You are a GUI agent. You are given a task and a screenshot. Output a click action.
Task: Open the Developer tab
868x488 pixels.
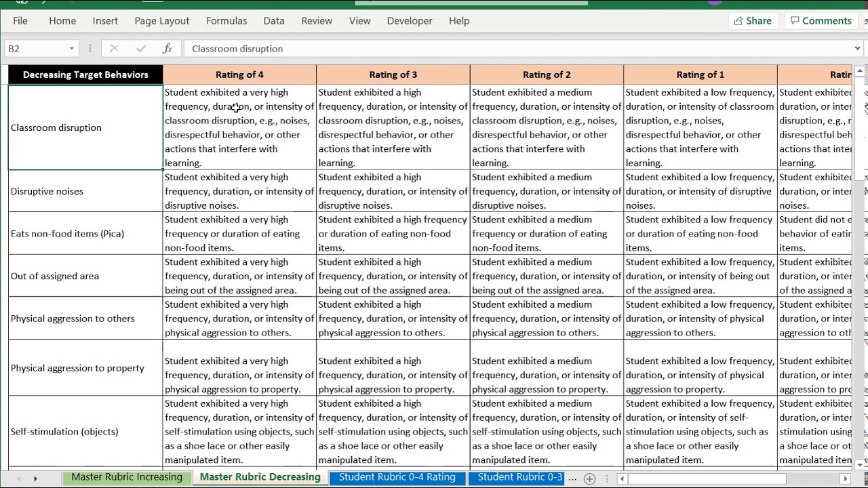[x=410, y=21]
